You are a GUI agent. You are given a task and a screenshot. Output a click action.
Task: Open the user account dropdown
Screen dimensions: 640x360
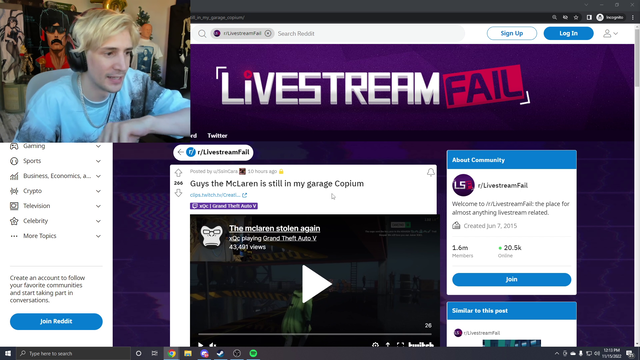coord(610,33)
